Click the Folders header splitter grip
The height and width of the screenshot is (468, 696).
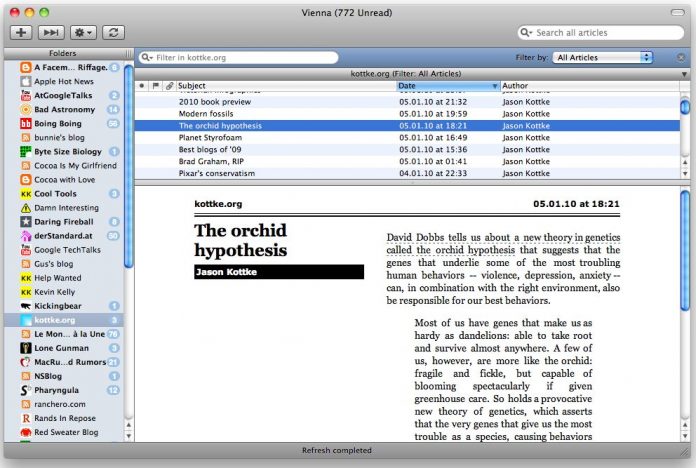(129, 53)
